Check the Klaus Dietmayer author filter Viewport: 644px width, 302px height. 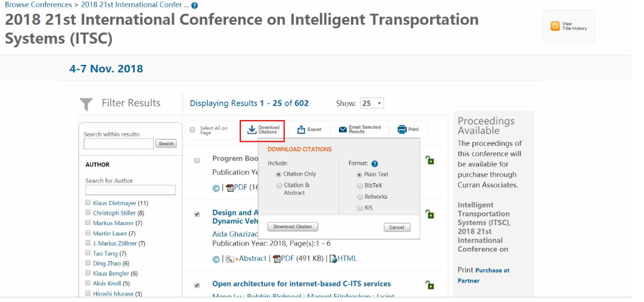88,203
